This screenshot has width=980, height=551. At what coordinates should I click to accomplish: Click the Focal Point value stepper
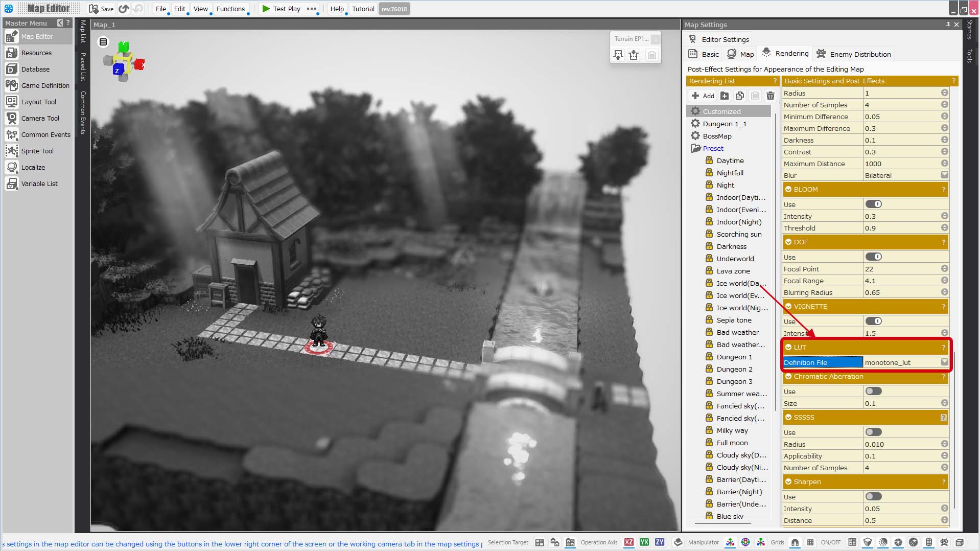[944, 269]
